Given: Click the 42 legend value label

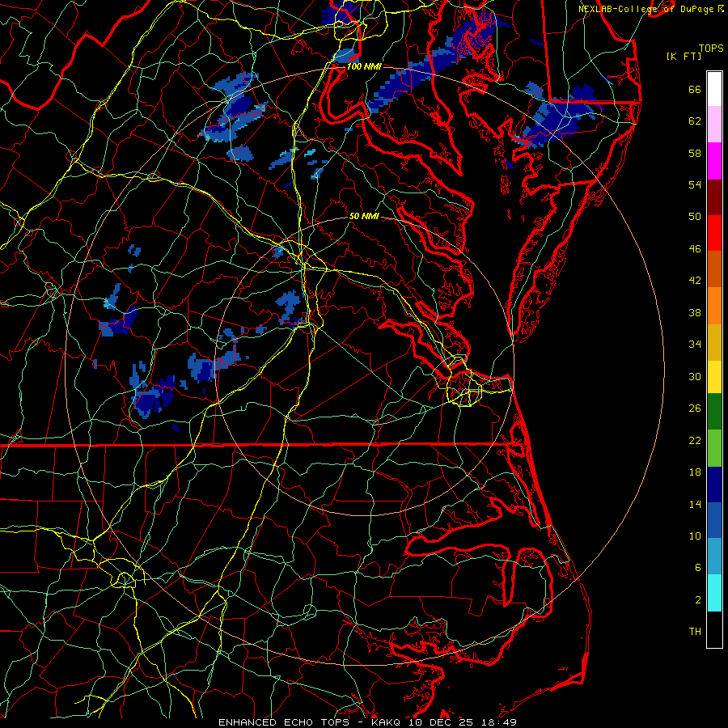Looking at the screenshot, I should coord(695,281).
